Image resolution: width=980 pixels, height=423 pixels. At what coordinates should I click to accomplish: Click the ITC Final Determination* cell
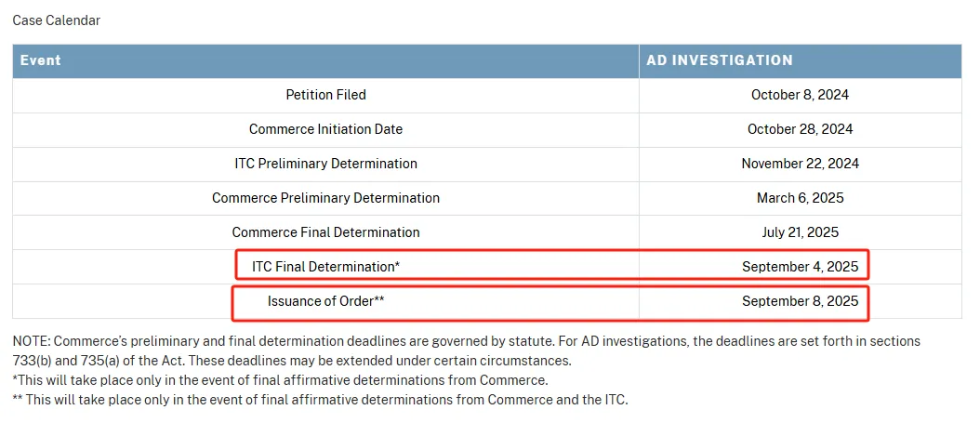click(x=325, y=267)
